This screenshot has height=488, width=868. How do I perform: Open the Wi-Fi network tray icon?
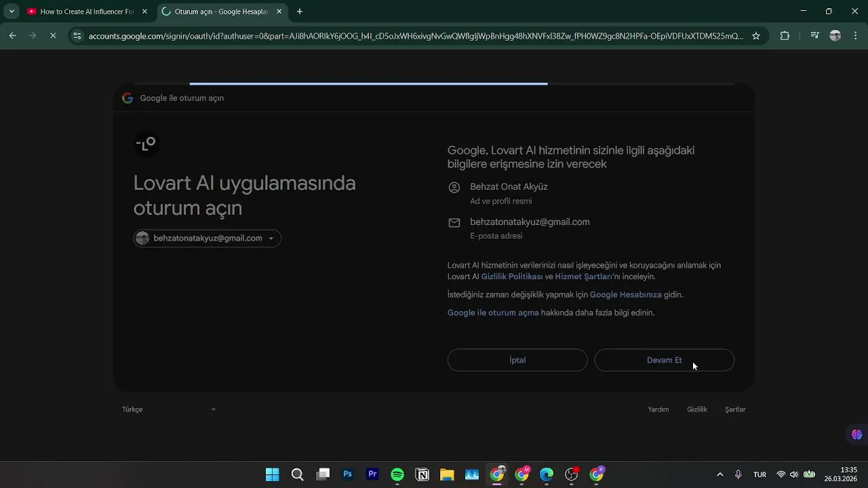click(781, 474)
